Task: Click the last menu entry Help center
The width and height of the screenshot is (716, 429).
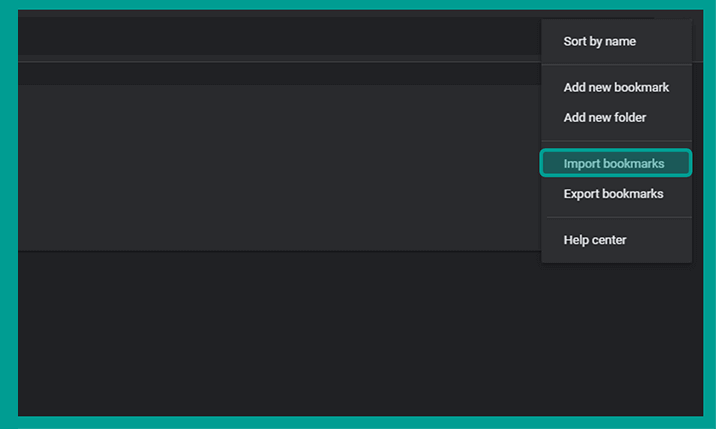Action: (616, 240)
